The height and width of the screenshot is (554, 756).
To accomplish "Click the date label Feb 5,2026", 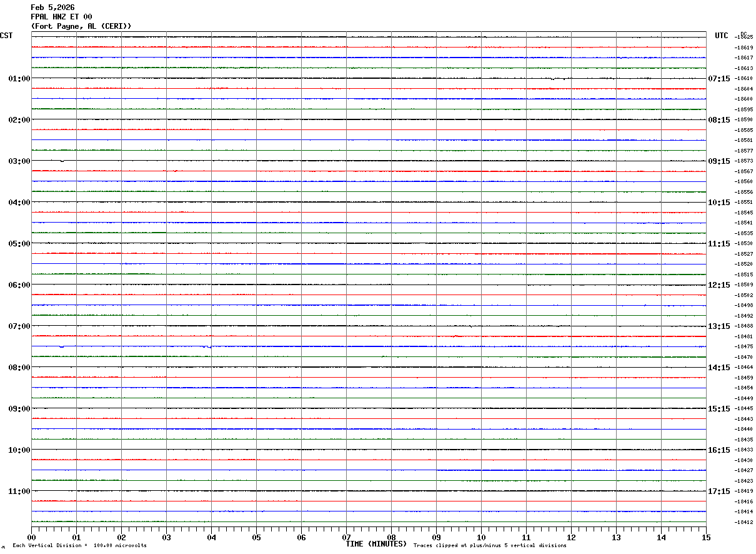I will (x=52, y=8).
